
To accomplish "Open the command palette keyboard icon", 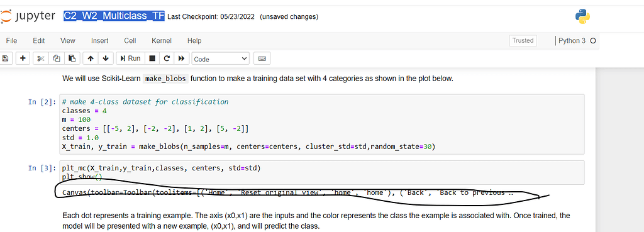I will pyautogui.click(x=262, y=58).
